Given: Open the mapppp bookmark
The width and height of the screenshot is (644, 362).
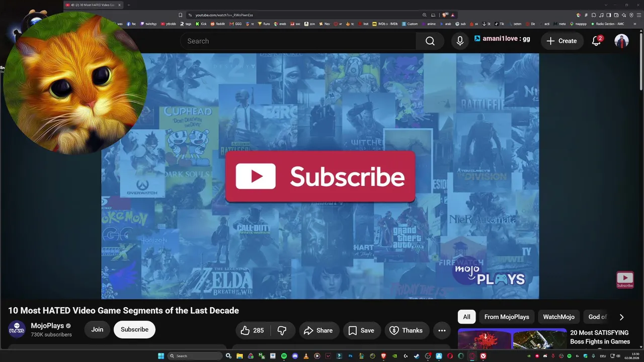Looking at the screenshot, I should click(578, 24).
